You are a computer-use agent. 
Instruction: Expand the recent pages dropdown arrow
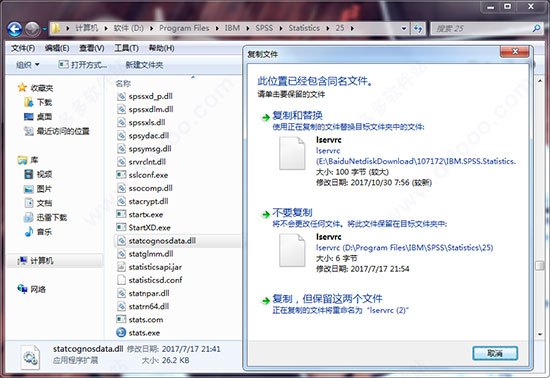coord(45,29)
